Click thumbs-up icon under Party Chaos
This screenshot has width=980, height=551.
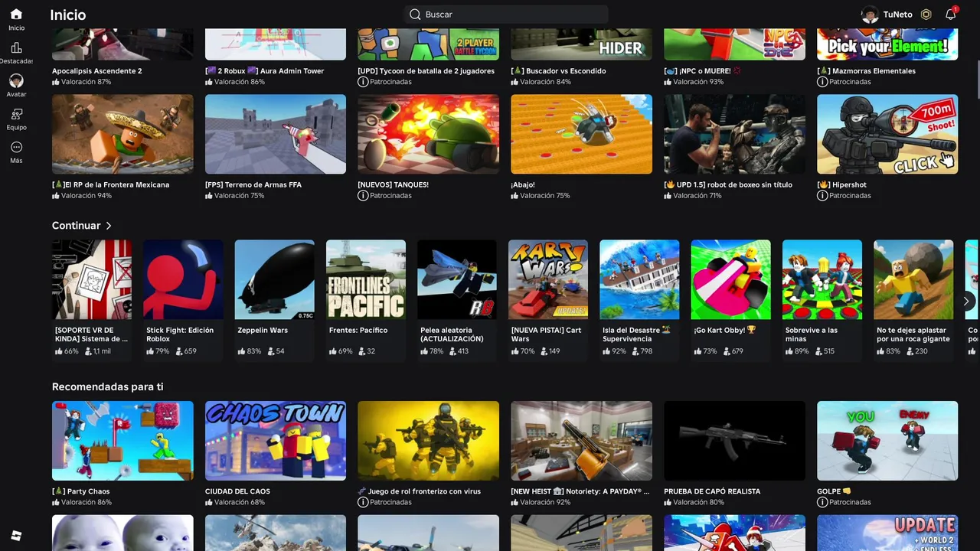pyautogui.click(x=56, y=503)
